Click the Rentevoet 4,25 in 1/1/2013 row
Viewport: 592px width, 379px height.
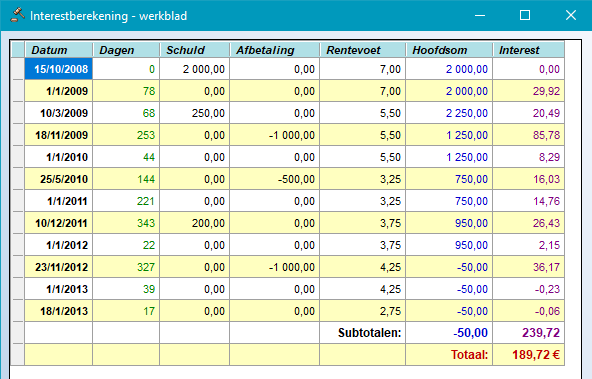point(362,289)
